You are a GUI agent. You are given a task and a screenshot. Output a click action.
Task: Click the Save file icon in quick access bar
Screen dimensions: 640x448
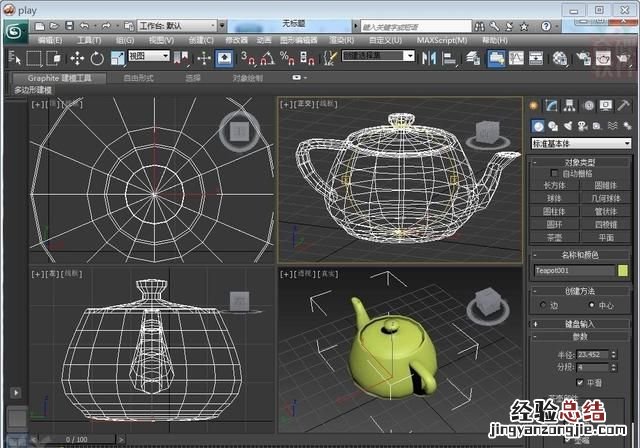point(72,23)
